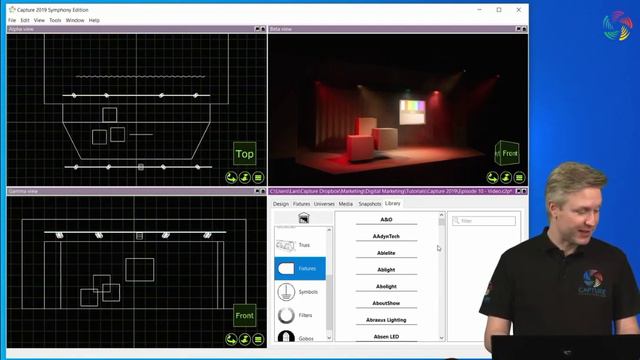Click the Top view cube in Alpha view

coord(244,154)
